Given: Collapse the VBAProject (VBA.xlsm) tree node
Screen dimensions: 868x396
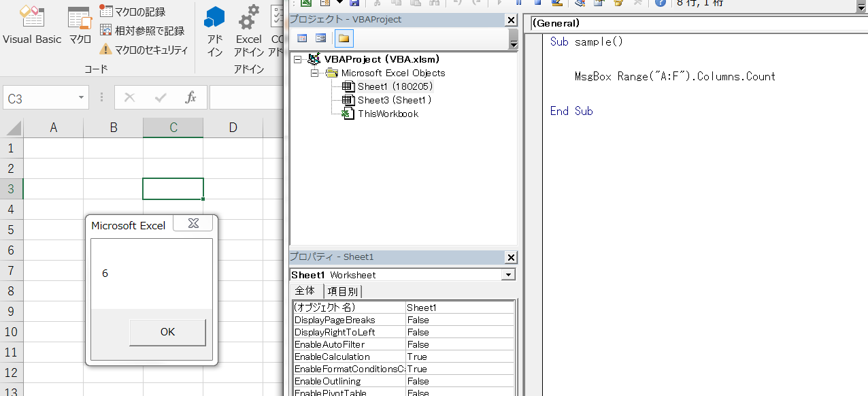Looking at the screenshot, I should [297, 60].
